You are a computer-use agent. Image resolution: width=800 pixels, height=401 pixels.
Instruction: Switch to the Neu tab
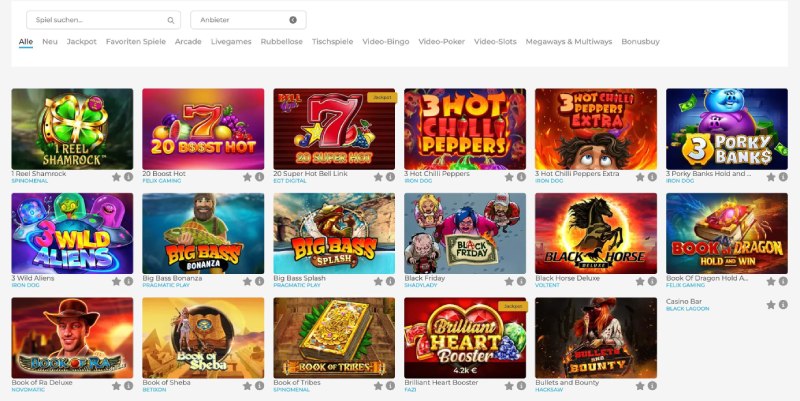(x=49, y=42)
